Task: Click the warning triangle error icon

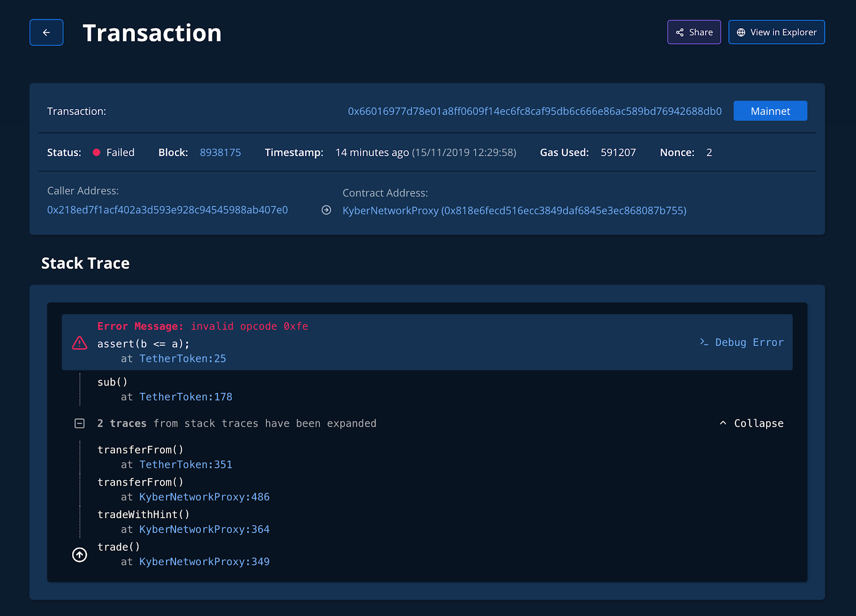Action: (80, 343)
